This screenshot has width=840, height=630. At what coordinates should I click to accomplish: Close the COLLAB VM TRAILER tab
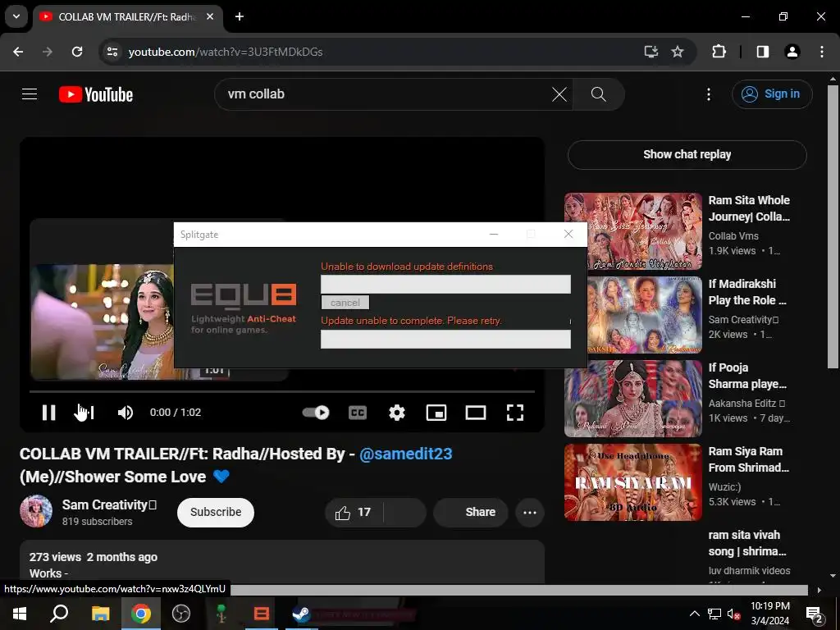tap(210, 17)
